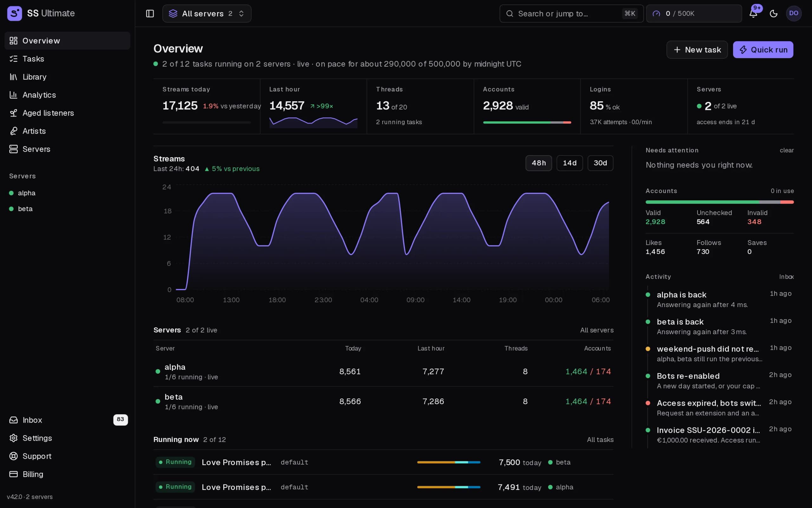Select alpha in the sidebar Servers list
812x508 pixels.
27,193
